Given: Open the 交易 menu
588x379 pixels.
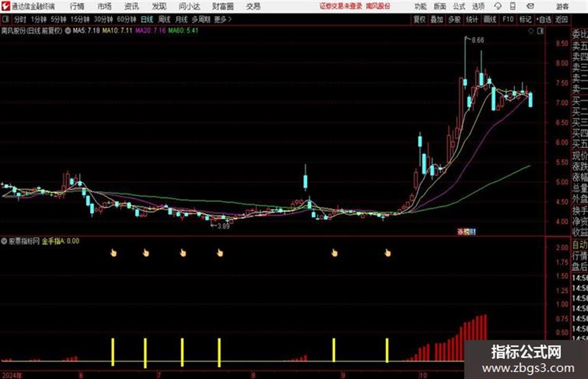Looking at the screenshot, I should point(253,6).
